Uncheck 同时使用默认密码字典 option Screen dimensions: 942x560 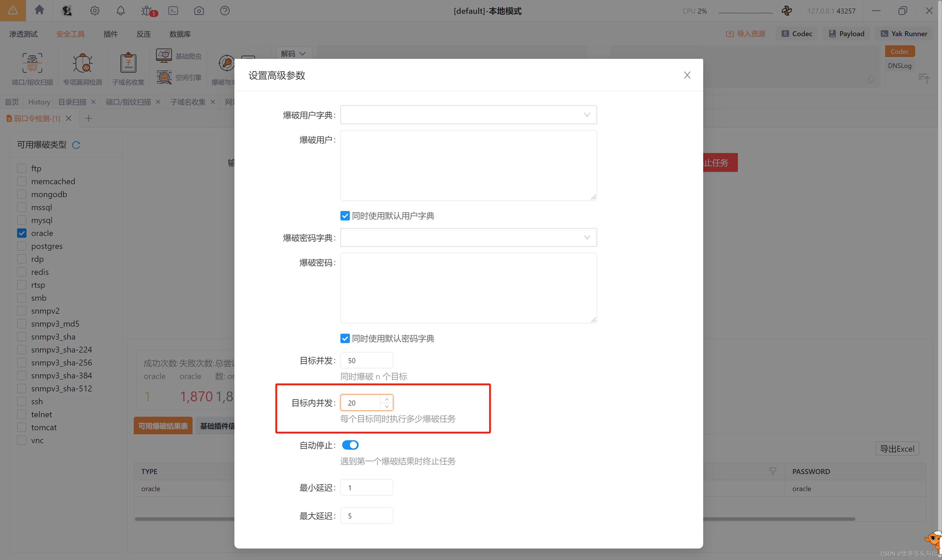click(345, 338)
